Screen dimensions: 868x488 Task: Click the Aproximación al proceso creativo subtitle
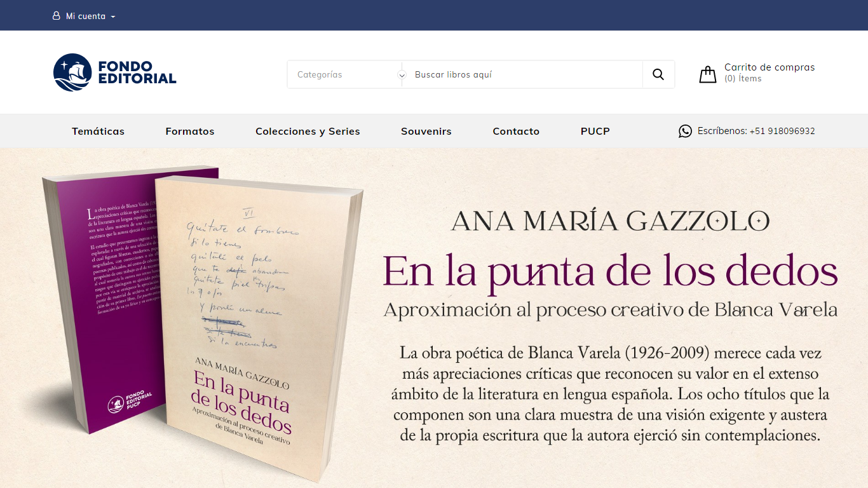pos(611,309)
